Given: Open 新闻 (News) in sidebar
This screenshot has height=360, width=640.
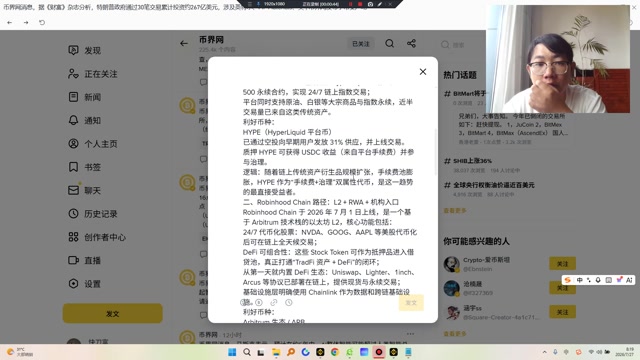Looking at the screenshot, I should click(x=84, y=97).
